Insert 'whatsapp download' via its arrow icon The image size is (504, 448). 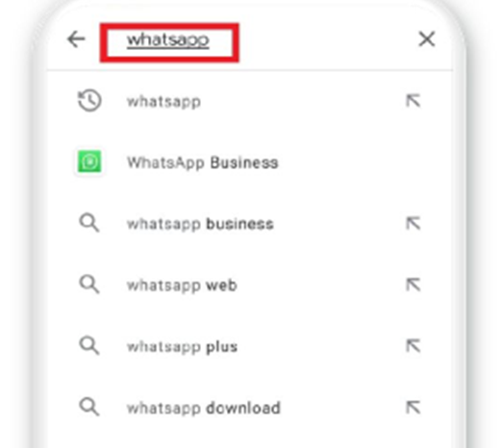[x=413, y=408]
